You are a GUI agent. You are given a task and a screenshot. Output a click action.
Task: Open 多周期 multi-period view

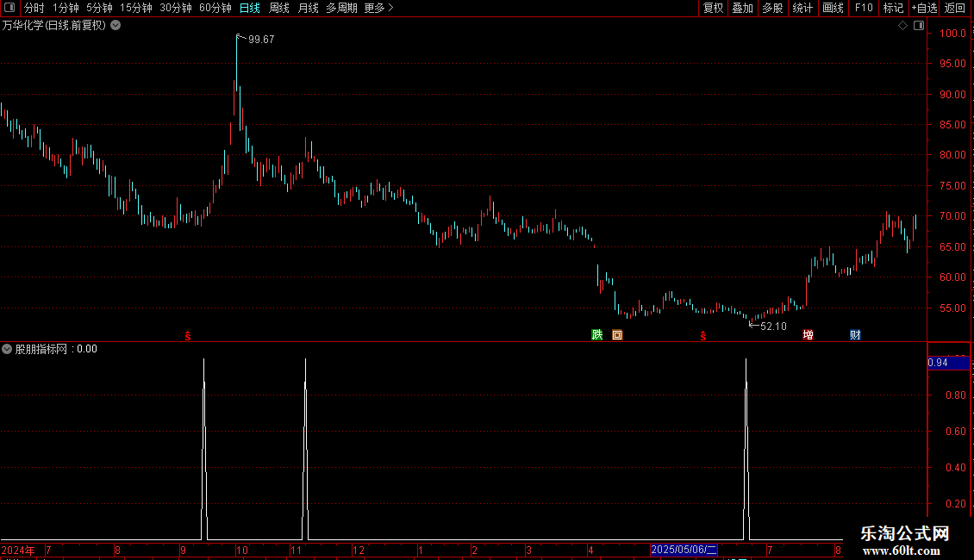click(341, 8)
